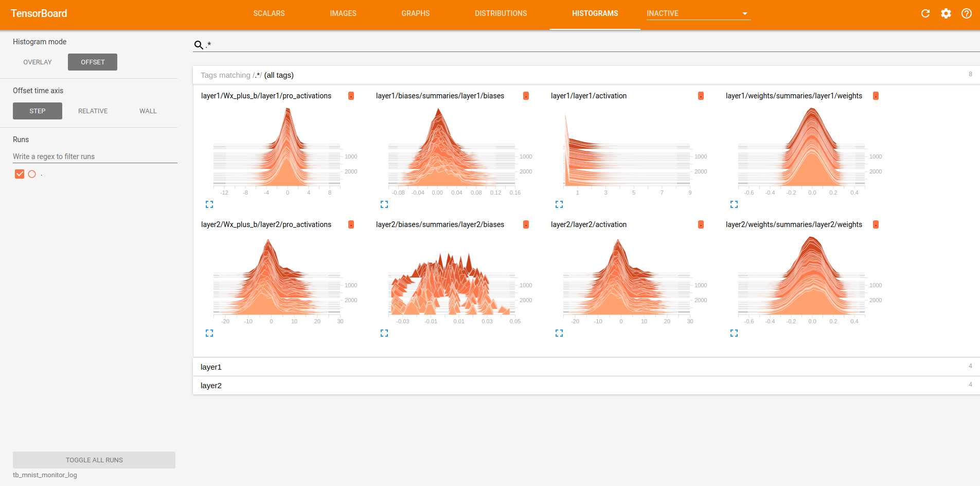This screenshot has width=980, height=486.
Task: Select the '.' run radio circle
Action: pos(32,174)
